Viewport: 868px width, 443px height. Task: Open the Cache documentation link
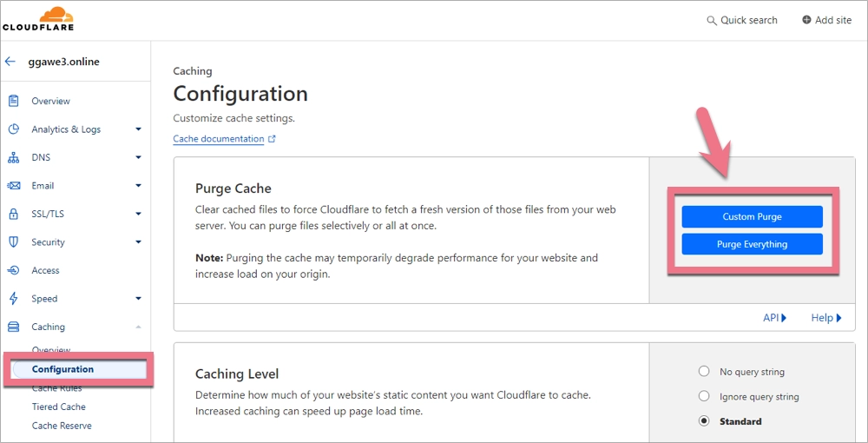pos(219,139)
